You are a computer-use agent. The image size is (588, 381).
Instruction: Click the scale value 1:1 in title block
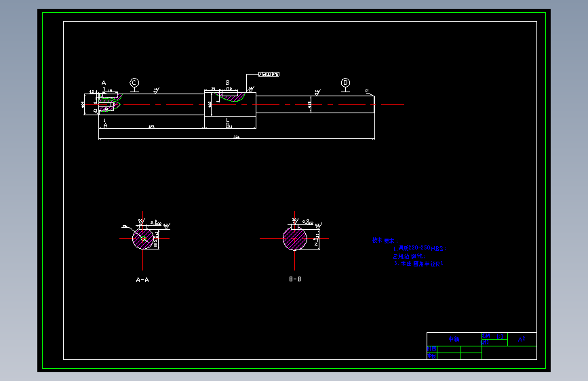pos(500,336)
